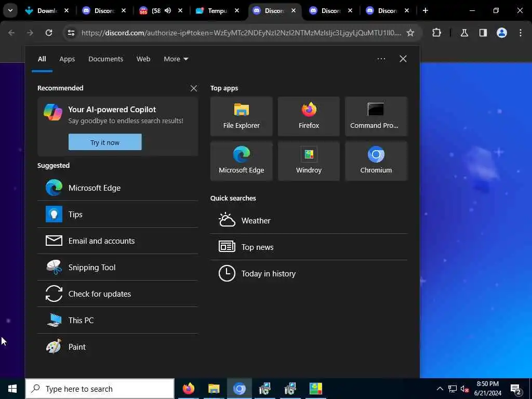Click the muted volume tray icon

tap(465, 389)
